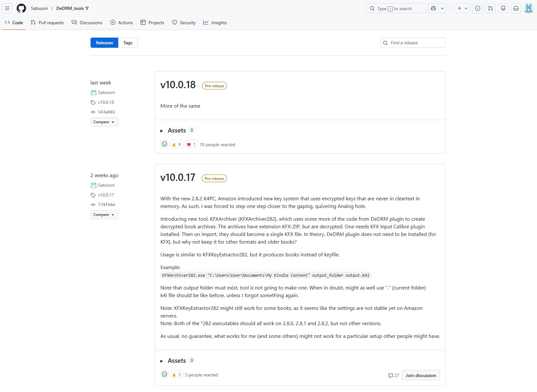Toggle thumbs up reaction on v10.0.17
Viewport: 537px width, 392px height.
[x=177, y=375]
